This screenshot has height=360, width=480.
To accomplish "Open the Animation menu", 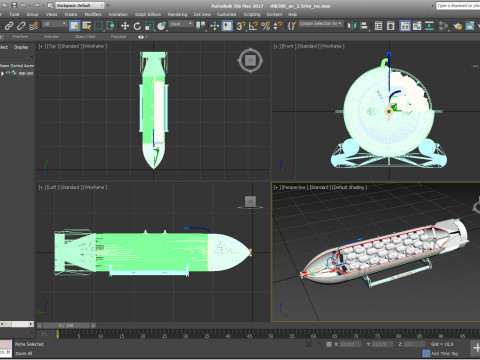I will pyautogui.click(x=118, y=14).
